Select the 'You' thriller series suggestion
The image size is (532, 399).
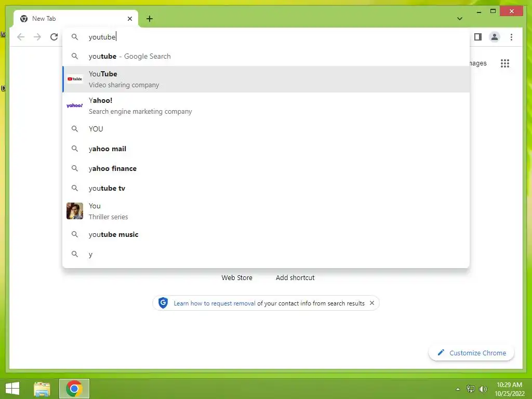pyautogui.click(x=266, y=211)
